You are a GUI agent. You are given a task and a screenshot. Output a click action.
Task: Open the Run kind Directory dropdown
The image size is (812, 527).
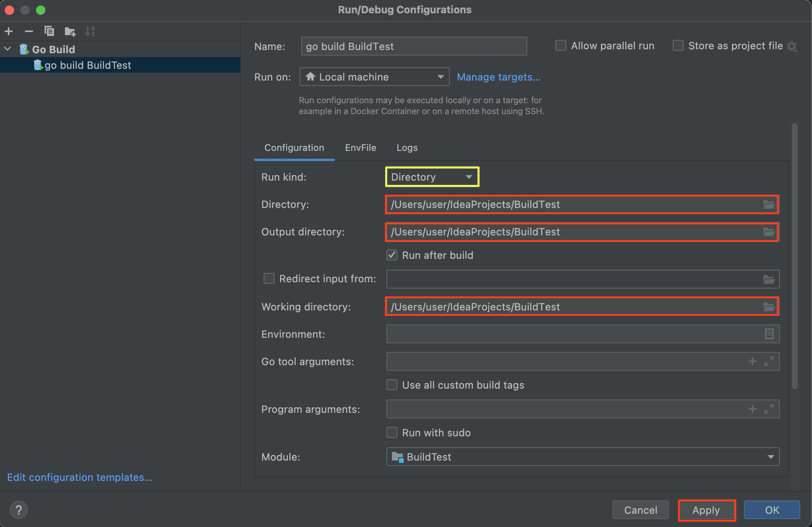(432, 177)
